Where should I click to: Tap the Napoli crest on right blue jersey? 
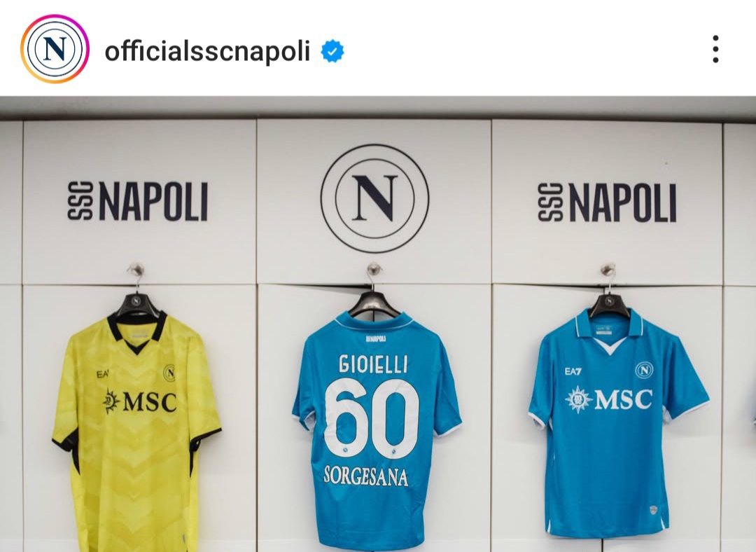pyautogui.click(x=645, y=371)
